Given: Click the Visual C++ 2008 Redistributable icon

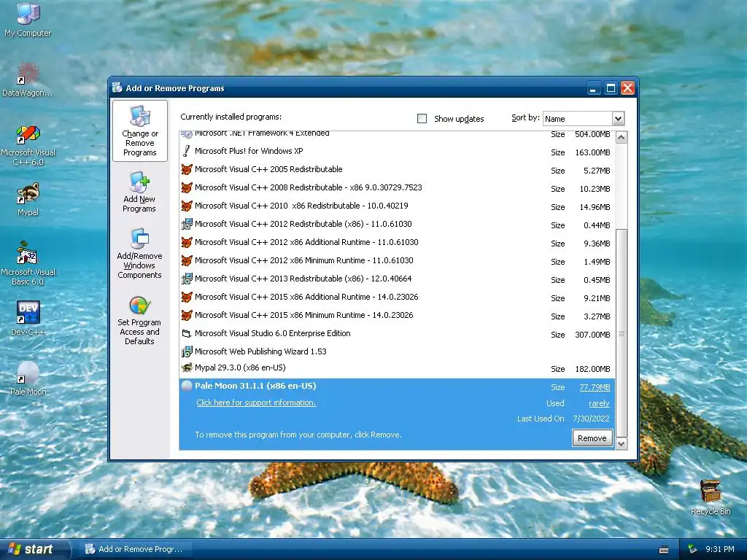Looking at the screenshot, I should click(x=187, y=187).
